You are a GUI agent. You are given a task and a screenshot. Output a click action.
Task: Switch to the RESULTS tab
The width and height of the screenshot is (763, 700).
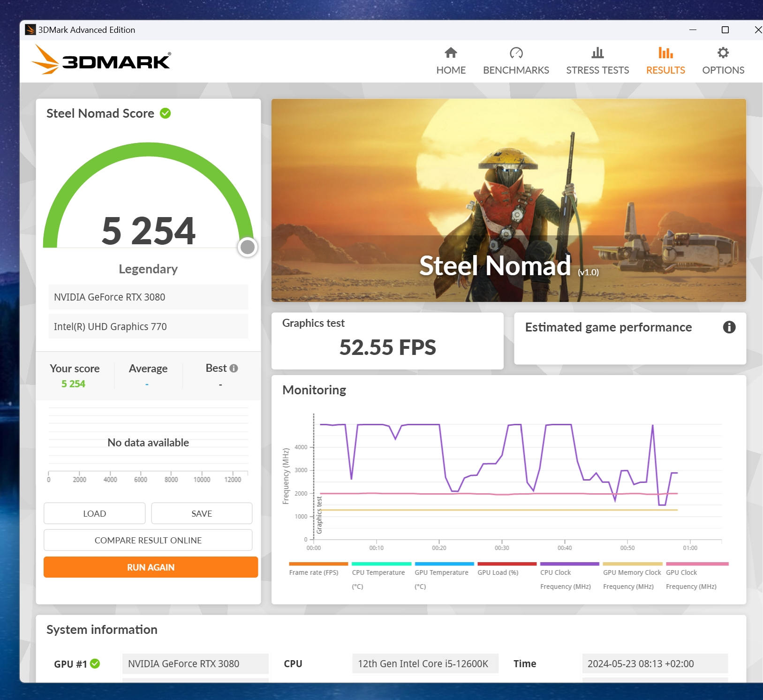point(665,70)
